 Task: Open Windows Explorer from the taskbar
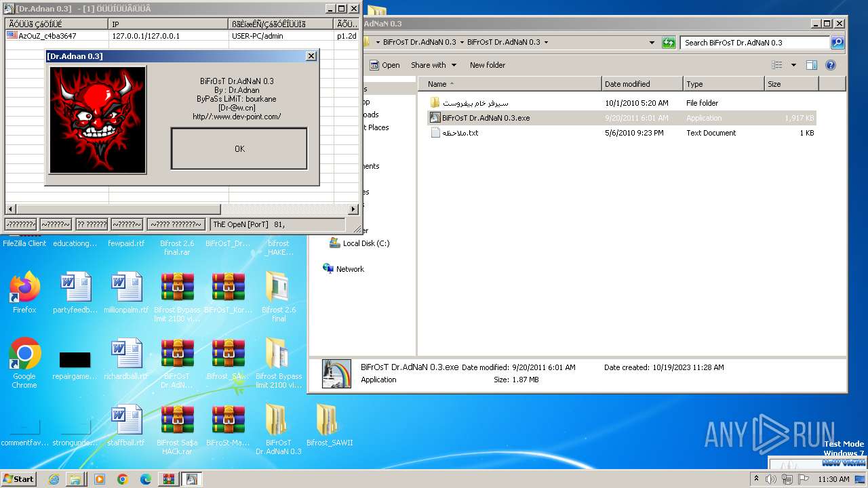[75, 479]
